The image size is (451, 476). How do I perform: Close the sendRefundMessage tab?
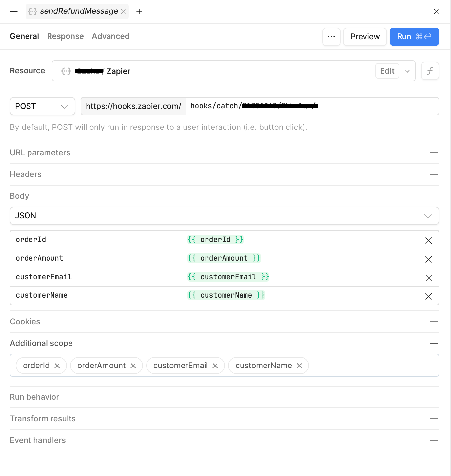point(124,11)
